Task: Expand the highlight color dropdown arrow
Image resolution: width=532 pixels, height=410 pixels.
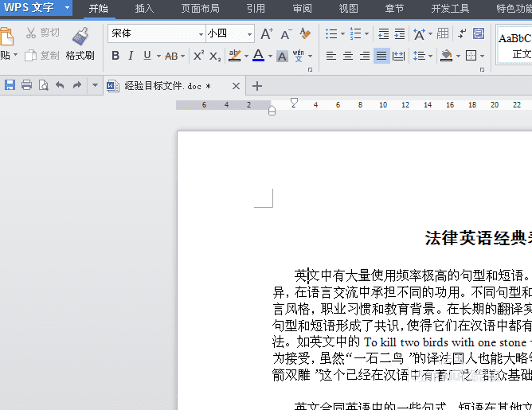Action: coord(246,56)
